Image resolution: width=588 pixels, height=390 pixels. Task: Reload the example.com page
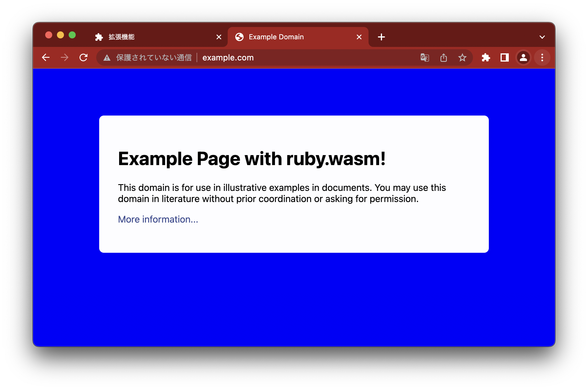(84, 57)
